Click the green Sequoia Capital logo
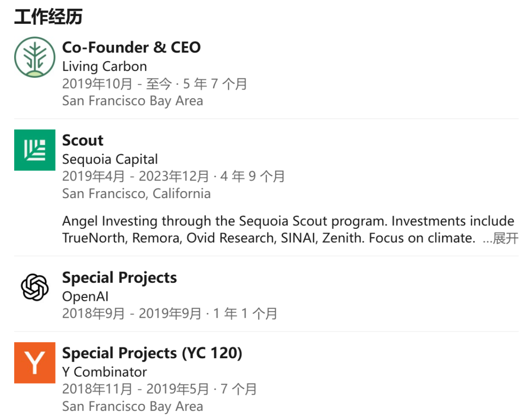This screenshot has height=420, width=526. tap(35, 150)
